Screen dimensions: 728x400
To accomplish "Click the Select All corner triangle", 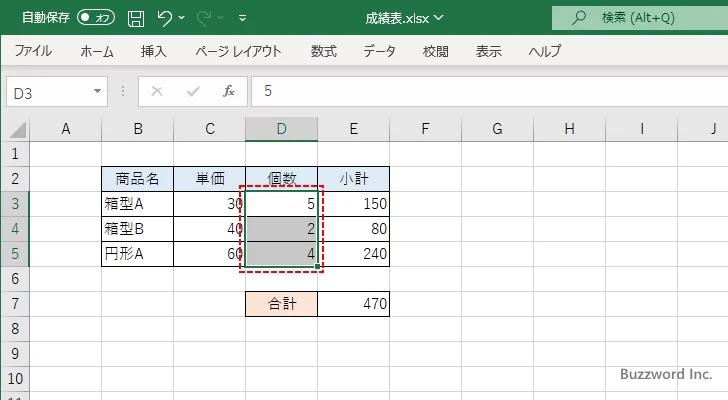I will (18, 129).
